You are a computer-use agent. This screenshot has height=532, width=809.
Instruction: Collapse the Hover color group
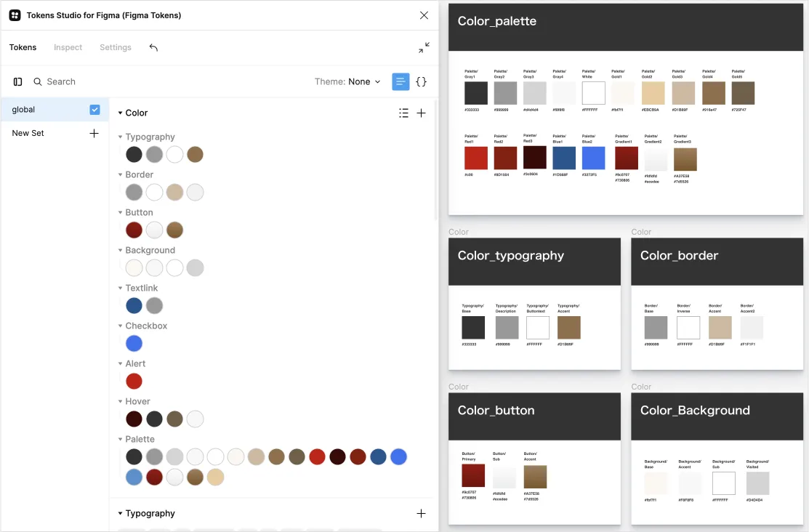(x=121, y=402)
